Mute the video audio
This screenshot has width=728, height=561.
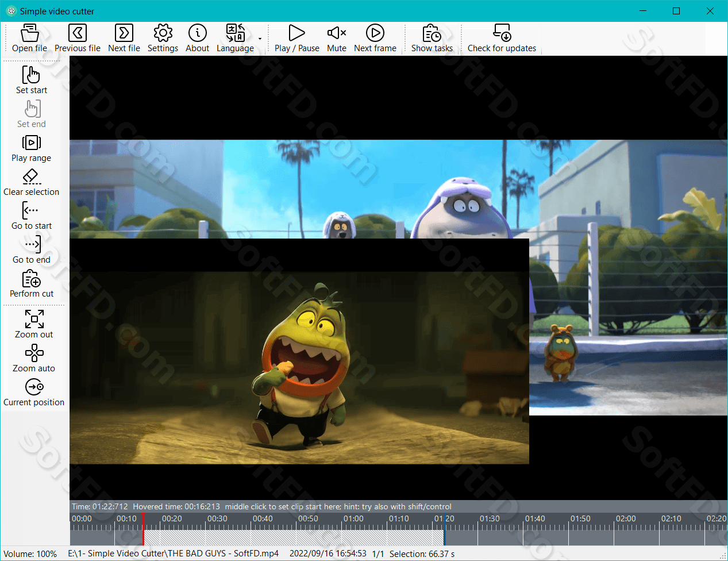pyautogui.click(x=337, y=39)
